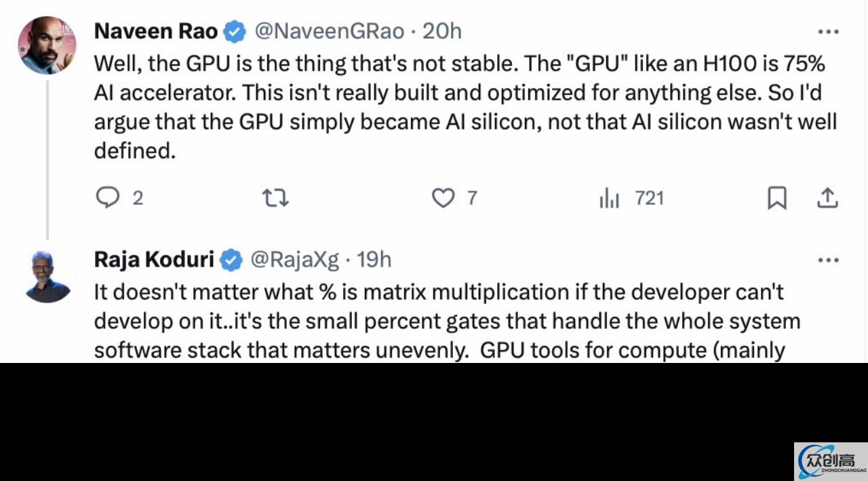Reply to Naveen Rao's tweet

(119, 198)
